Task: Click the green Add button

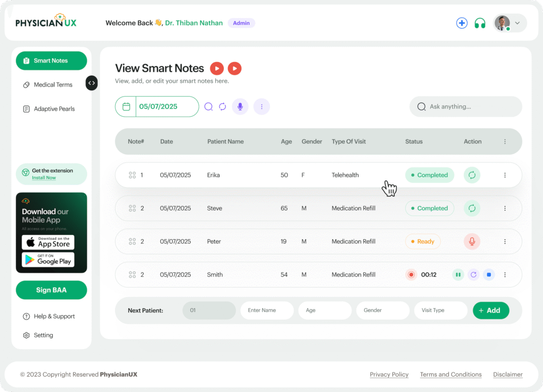Action: click(x=491, y=310)
